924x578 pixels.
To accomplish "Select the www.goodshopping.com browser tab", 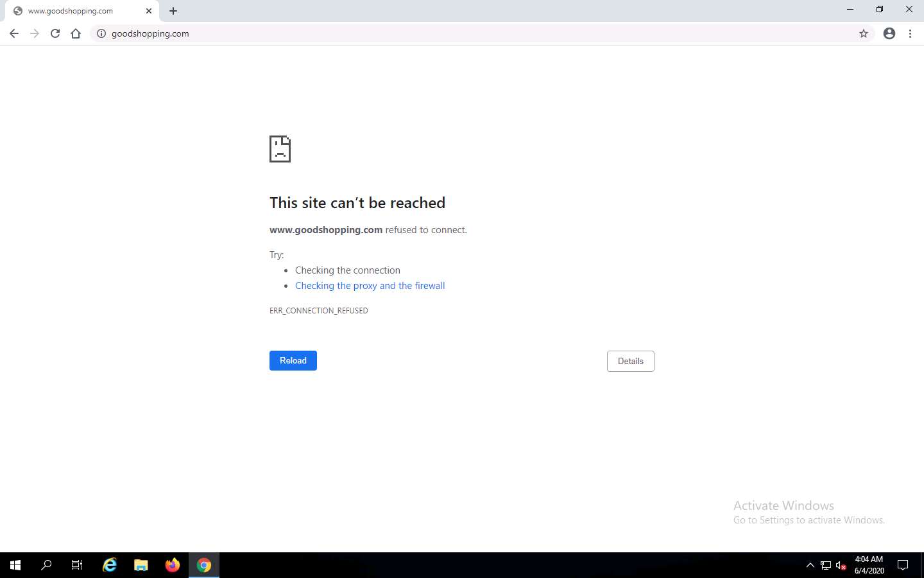I will (x=77, y=10).
